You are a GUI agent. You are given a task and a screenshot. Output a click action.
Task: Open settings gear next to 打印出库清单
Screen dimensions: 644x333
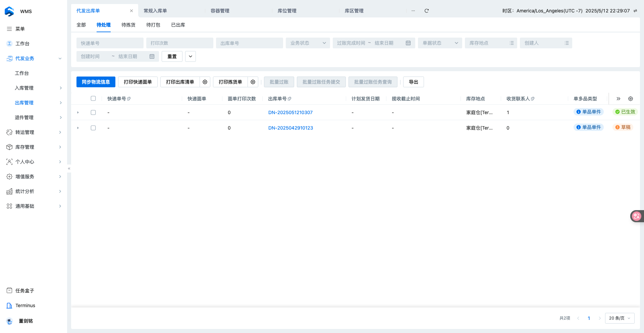click(x=205, y=82)
